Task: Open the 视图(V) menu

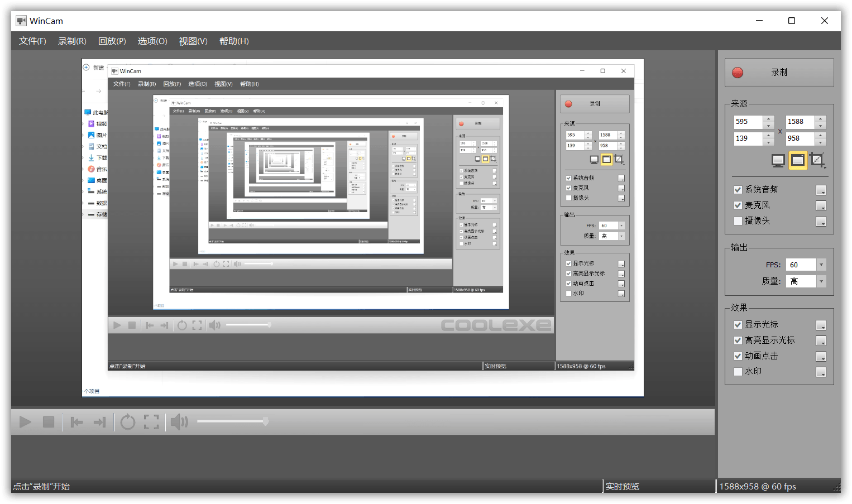Action: [193, 41]
